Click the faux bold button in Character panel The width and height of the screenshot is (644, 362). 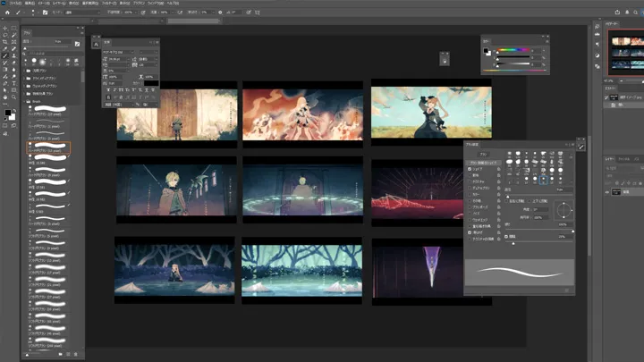click(108, 90)
